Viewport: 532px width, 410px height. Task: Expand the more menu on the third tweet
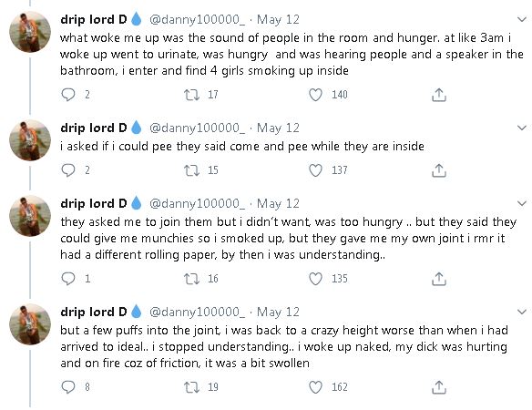(x=521, y=203)
